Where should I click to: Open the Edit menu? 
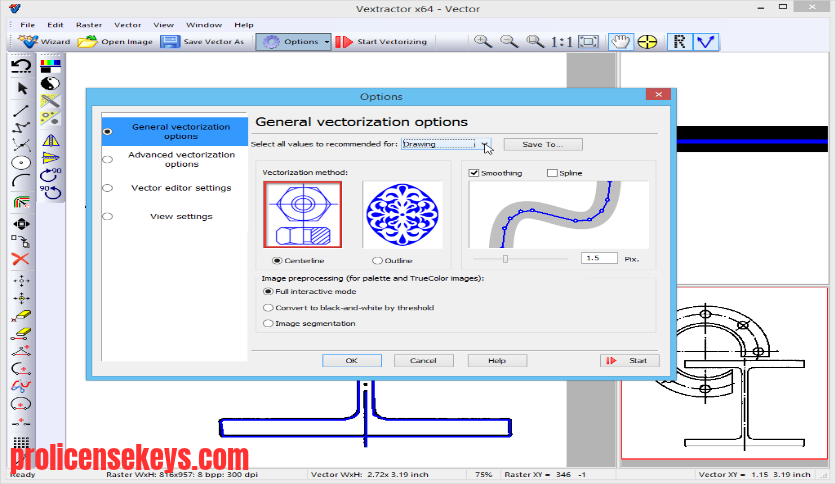pos(55,25)
